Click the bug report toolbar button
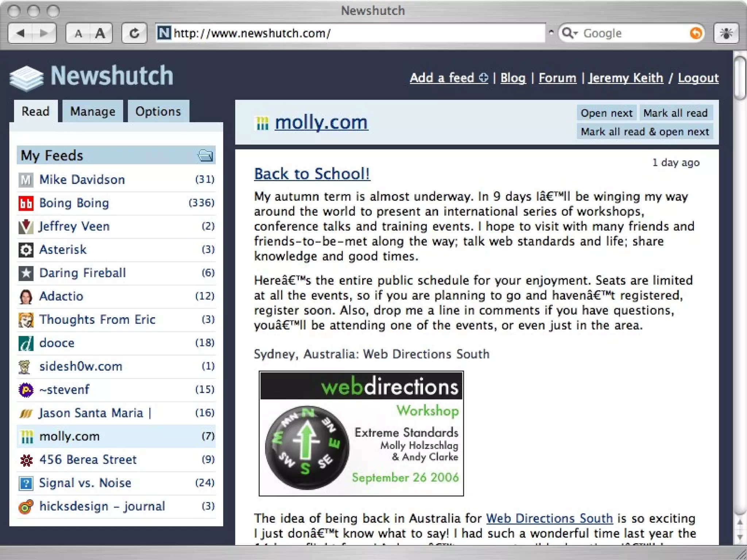Image resolution: width=747 pixels, height=560 pixels. [726, 34]
